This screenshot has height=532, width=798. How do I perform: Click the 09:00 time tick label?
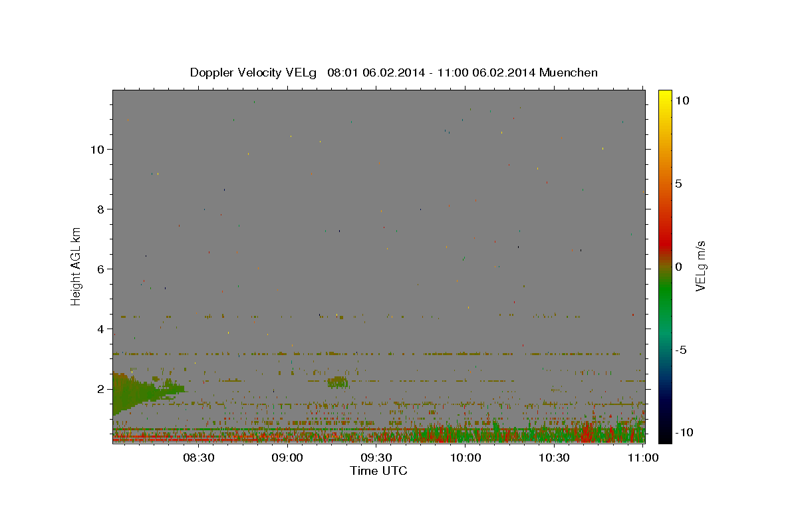(288, 458)
